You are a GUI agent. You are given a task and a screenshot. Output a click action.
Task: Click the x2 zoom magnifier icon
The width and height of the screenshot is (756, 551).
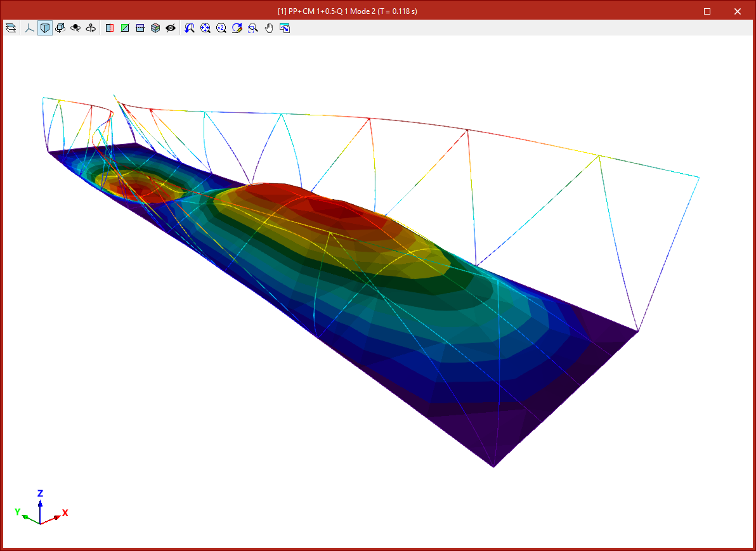(221, 28)
